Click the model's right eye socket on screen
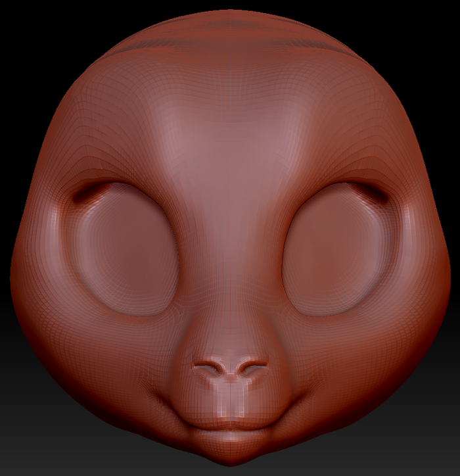This screenshot has height=476, width=460. click(339, 250)
